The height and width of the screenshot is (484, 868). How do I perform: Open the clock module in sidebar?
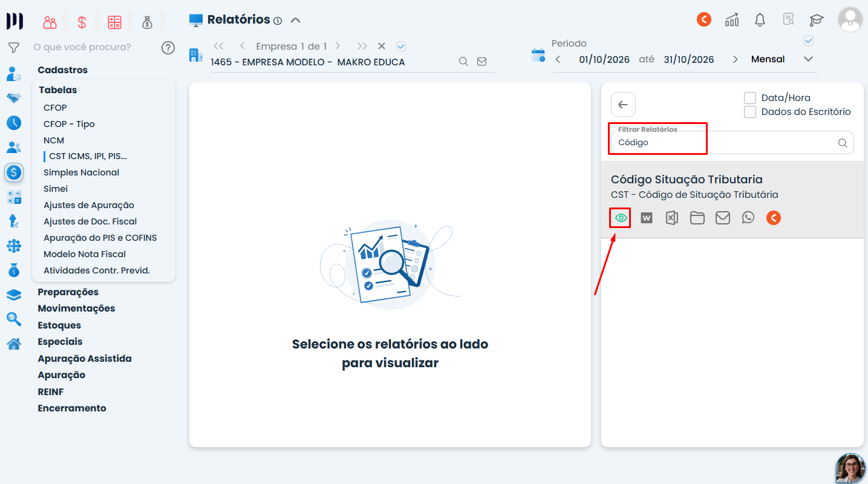click(14, 123)
